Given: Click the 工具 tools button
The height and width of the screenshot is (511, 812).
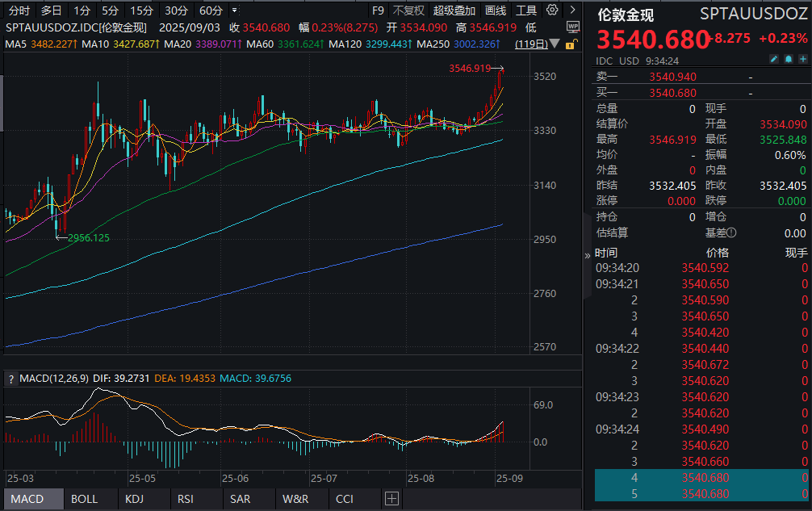Looking at the screenshot, I should (526, 10).
